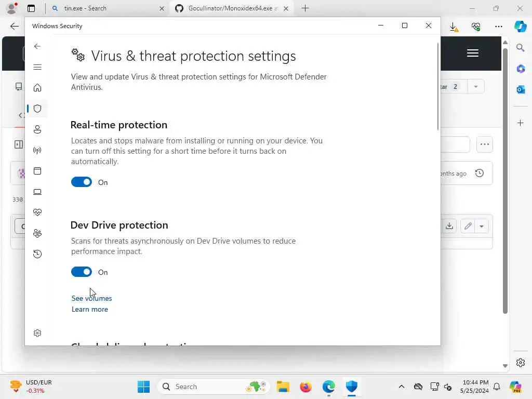Open Edge tab actions menu icon
Viewport: 532px width, 399px height.
(x=31, y=8)
